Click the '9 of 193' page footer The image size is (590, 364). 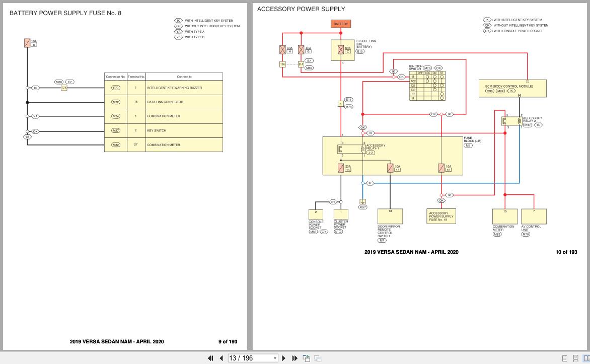pyautogui.click(x=228, y=342)
